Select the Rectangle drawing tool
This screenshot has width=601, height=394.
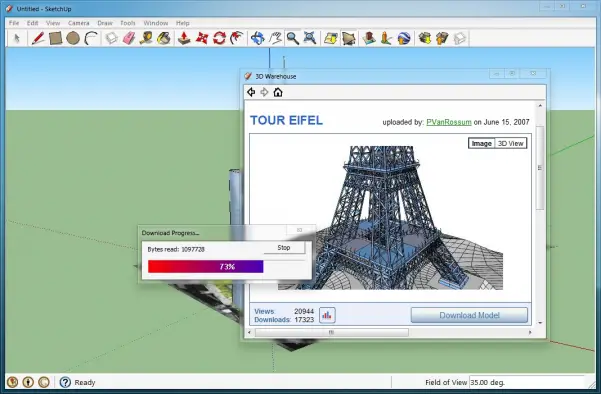(x=56, y=38)
